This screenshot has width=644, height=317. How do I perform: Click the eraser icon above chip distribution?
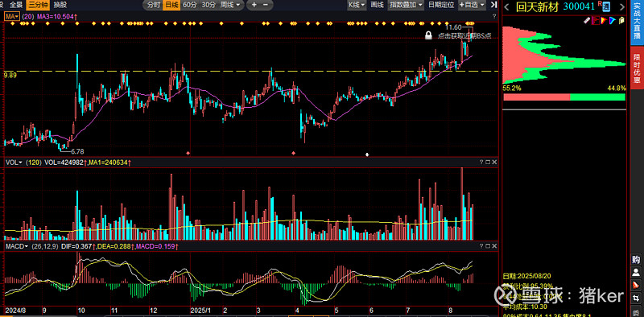coord(587,19)
